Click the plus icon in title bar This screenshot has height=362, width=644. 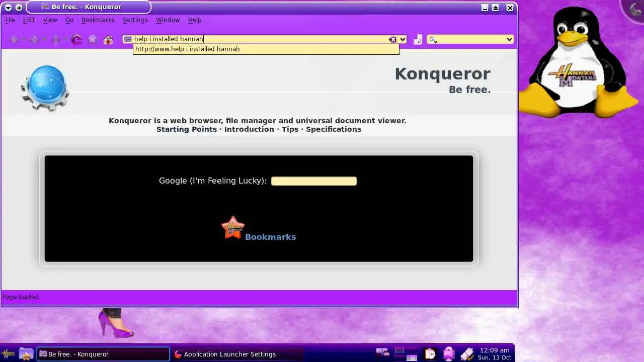pyautogui.click(x=19, y=8)
